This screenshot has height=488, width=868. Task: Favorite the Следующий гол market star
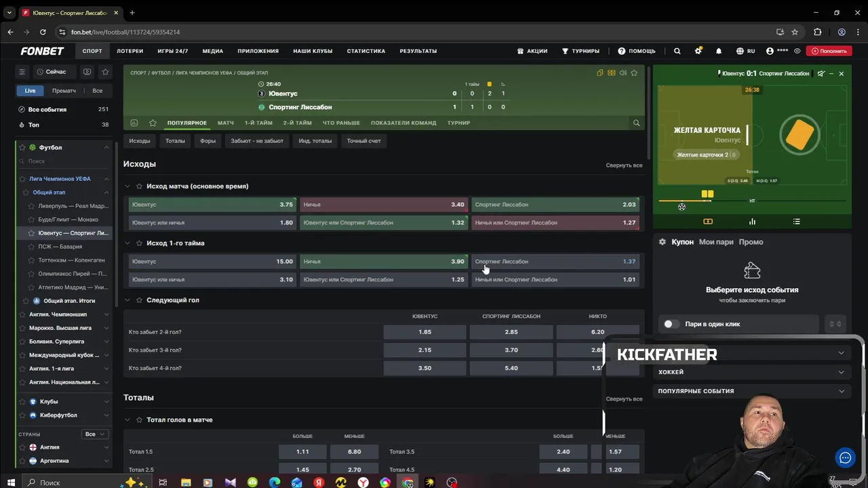tap(139, 300)
